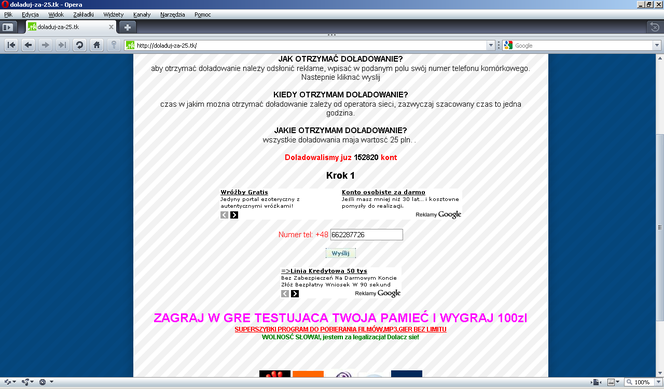Open the Widżety menu
Image resolution: width=664 pixels, height=389 pixels.
click(113, 14)
